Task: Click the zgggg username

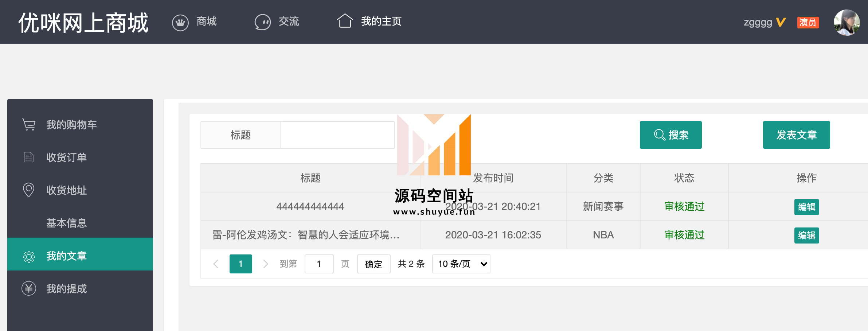Action: coord(758,22)
